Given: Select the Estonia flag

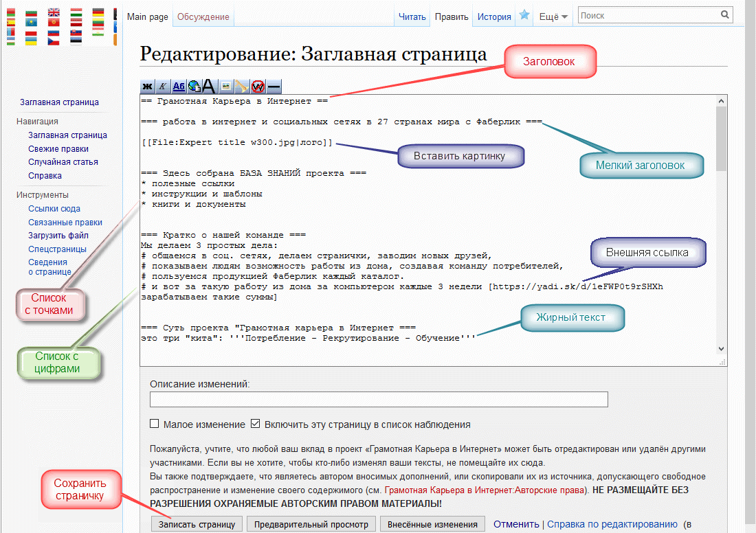Looking at the screenshot, I should point(76,41).
